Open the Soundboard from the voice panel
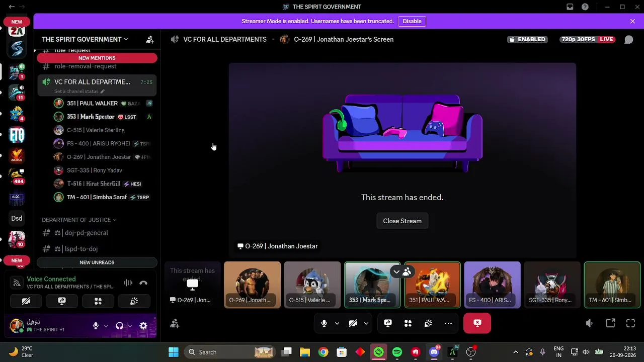Screen dimensions: 644x362 pyautogui.click(x=134, y=301)
